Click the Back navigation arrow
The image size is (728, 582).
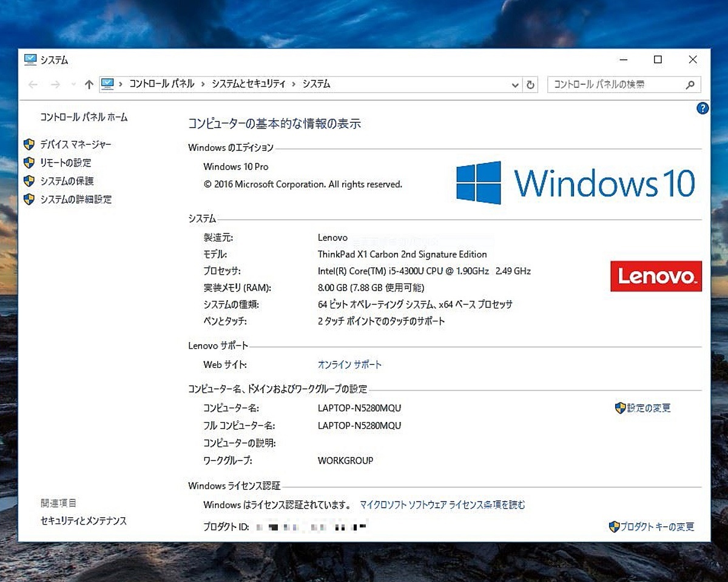click(x=33, y=85)
